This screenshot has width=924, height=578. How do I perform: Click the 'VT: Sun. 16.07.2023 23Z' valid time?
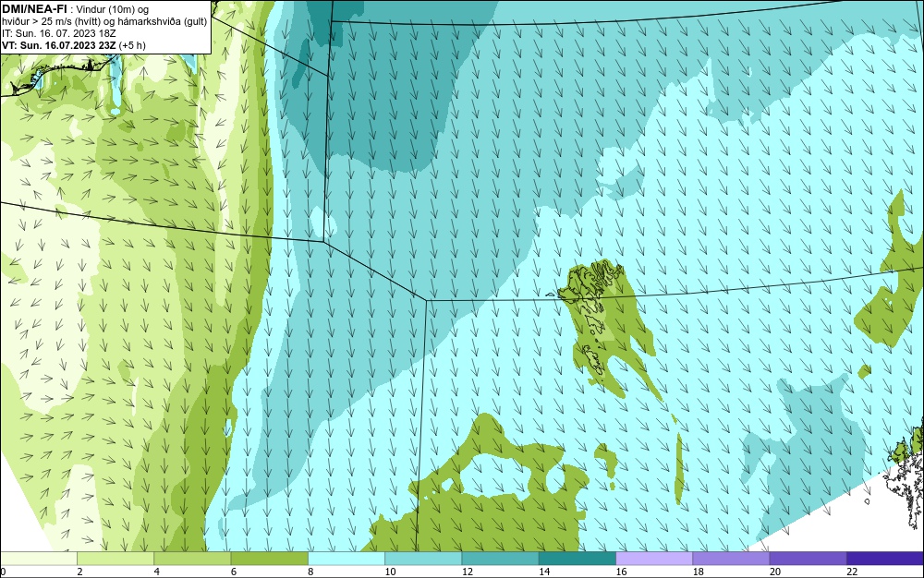59,45
